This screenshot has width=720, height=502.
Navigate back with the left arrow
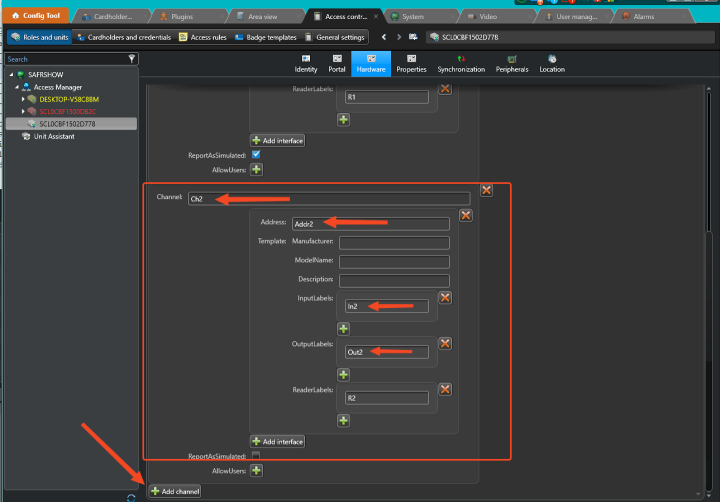click(384, 37)
